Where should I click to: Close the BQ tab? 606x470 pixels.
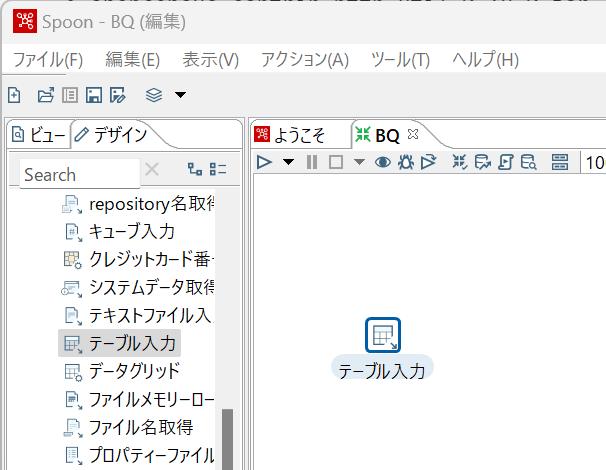click(413, 135)
